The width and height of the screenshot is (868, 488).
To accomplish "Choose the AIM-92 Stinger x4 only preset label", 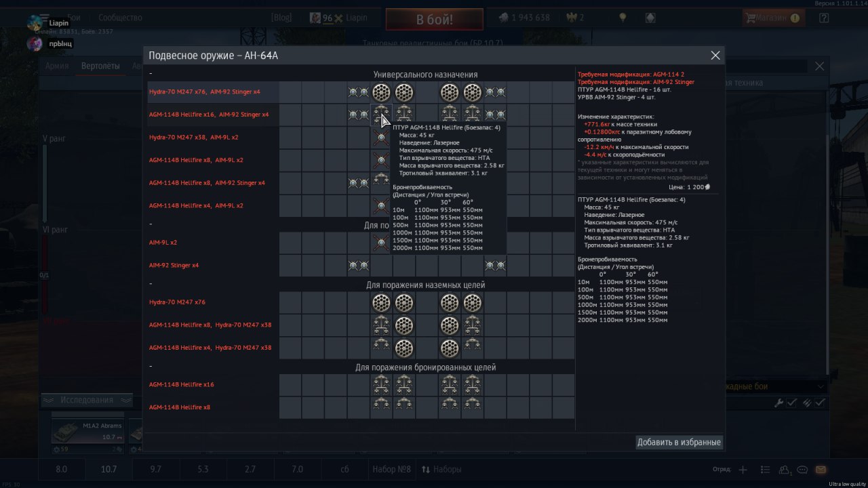I will tap(174, 265).
